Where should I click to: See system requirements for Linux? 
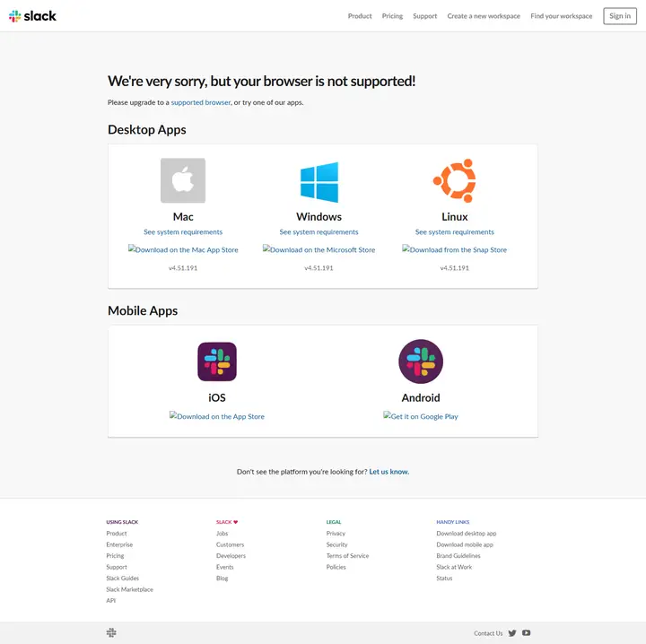(454, 231)
